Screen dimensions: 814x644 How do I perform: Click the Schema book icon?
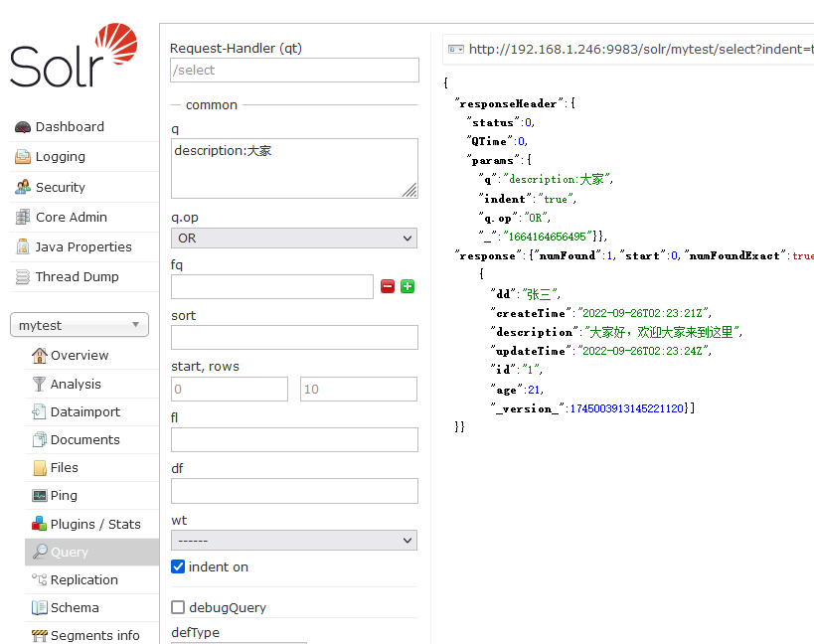tap(39, 607)
